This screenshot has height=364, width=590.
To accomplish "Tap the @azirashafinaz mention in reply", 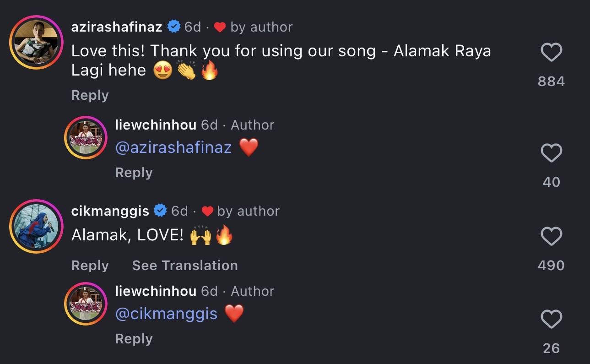I will point(173,147).
